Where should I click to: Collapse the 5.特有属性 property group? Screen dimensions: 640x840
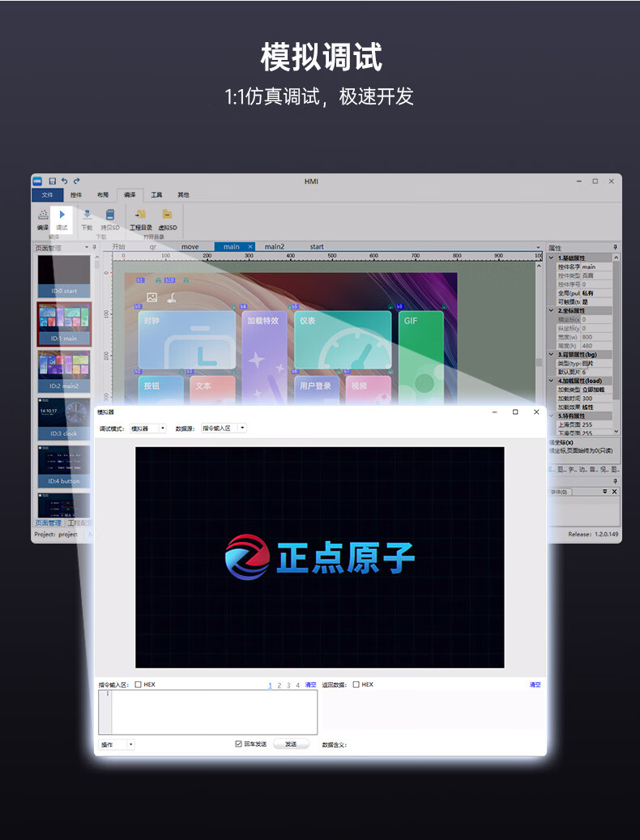(551, 416)
